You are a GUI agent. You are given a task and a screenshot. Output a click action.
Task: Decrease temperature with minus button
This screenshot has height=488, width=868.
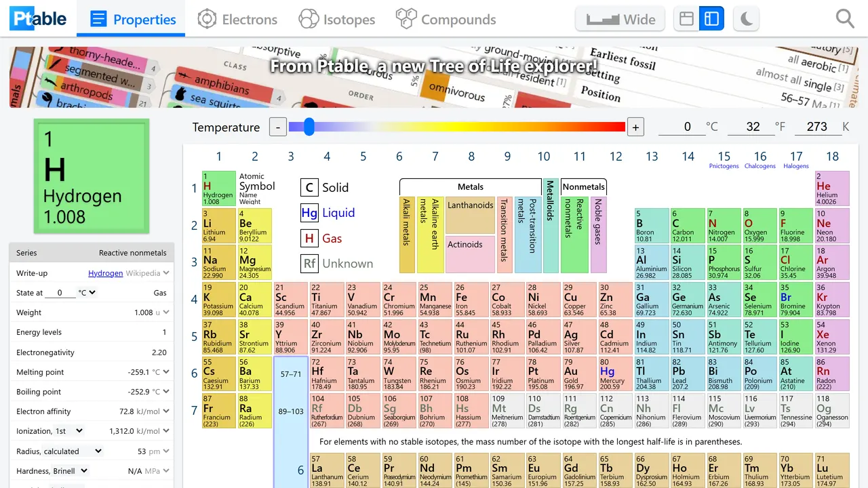tap(277, 127)
